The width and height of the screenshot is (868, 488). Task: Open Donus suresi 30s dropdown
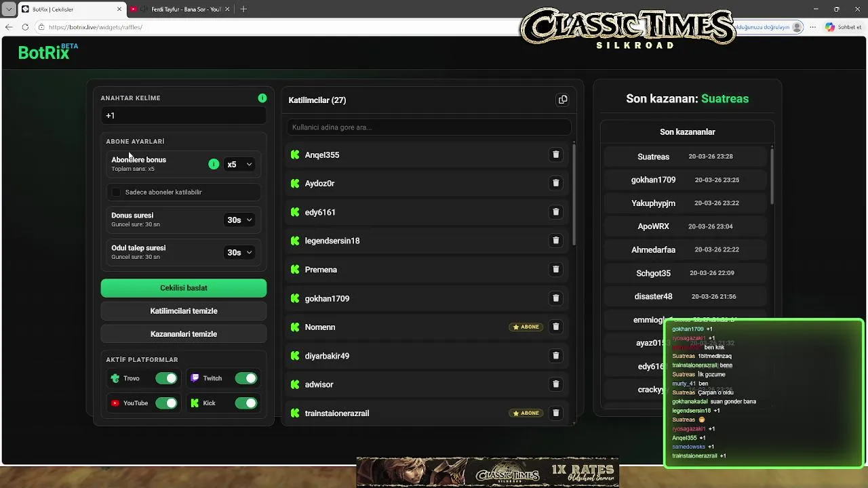[x=239, y=220]
